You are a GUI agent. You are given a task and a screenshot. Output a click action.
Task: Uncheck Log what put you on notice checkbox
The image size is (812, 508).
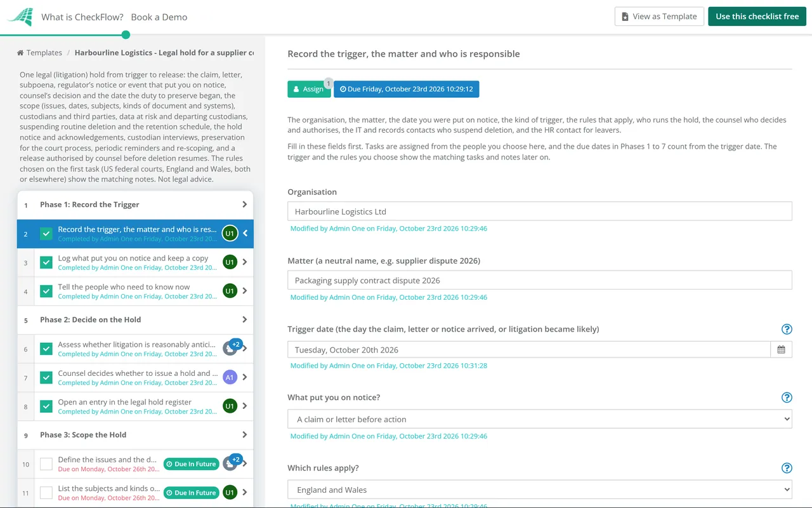pyautogui.click(x=46, y=262)
